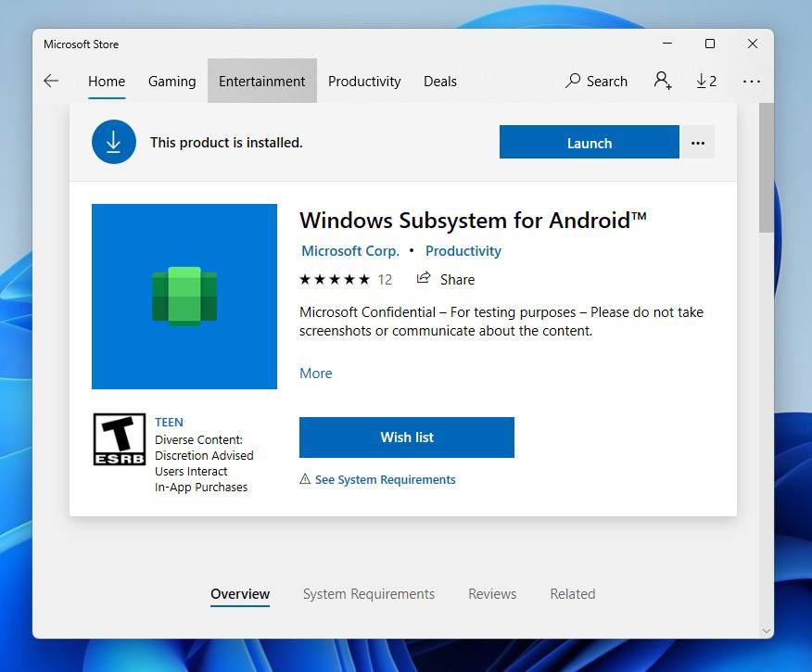Open the Home tab

tap(107, 82)
